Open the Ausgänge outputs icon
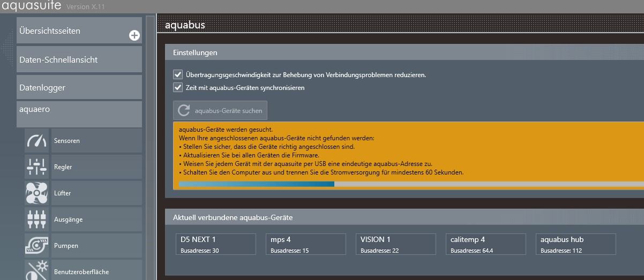The height and width of the screenshot is (280, 644). point(36,220)
